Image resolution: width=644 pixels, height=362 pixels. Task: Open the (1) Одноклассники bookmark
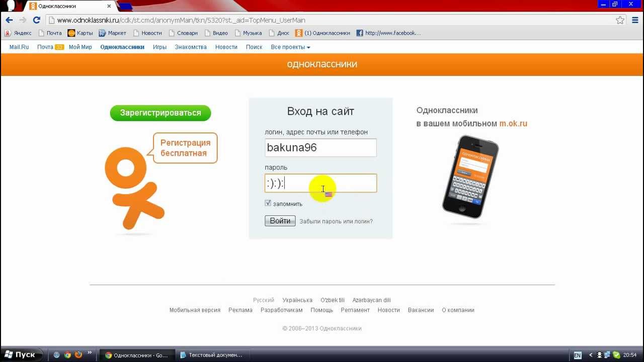[323, 33]
